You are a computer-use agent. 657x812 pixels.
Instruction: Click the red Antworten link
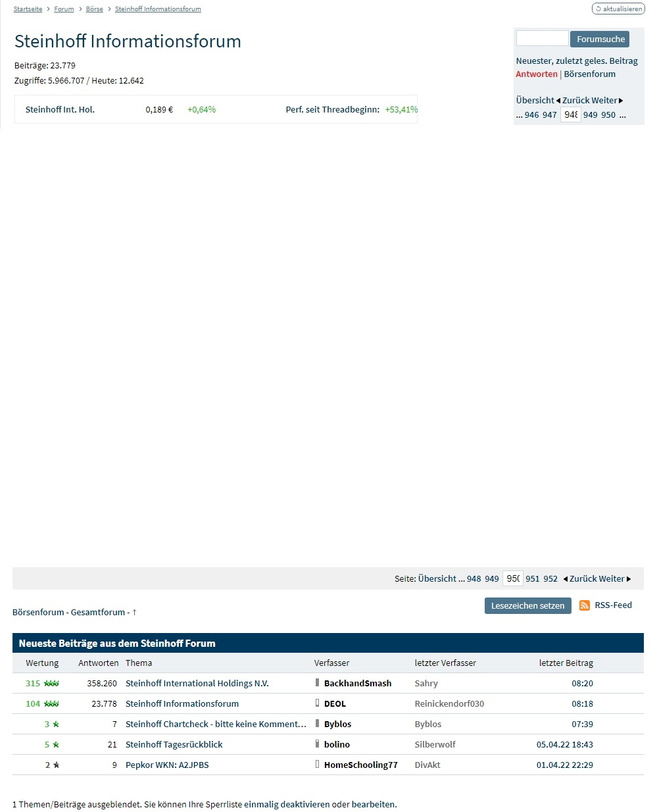point(537,74)
